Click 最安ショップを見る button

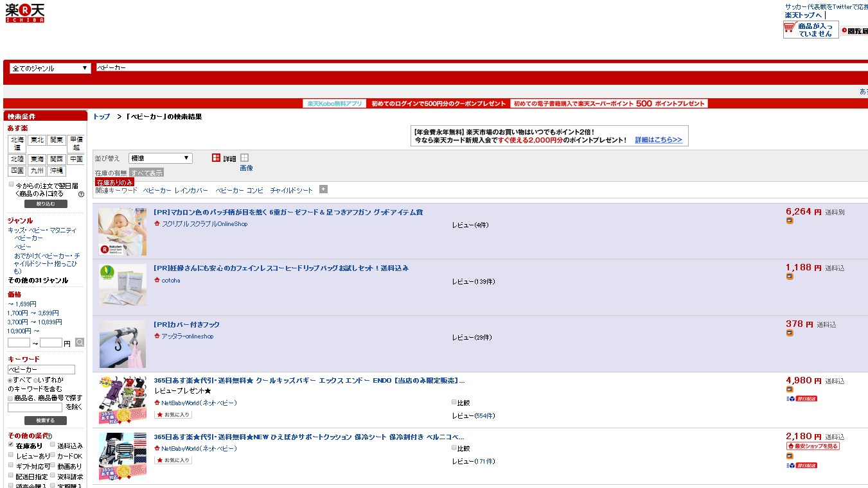(813, 446)
